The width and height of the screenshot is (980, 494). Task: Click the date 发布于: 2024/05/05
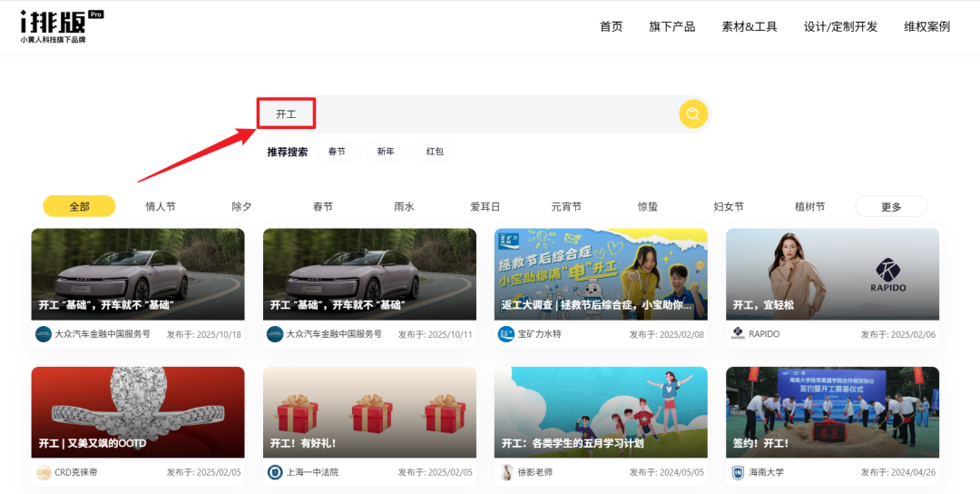666,473
